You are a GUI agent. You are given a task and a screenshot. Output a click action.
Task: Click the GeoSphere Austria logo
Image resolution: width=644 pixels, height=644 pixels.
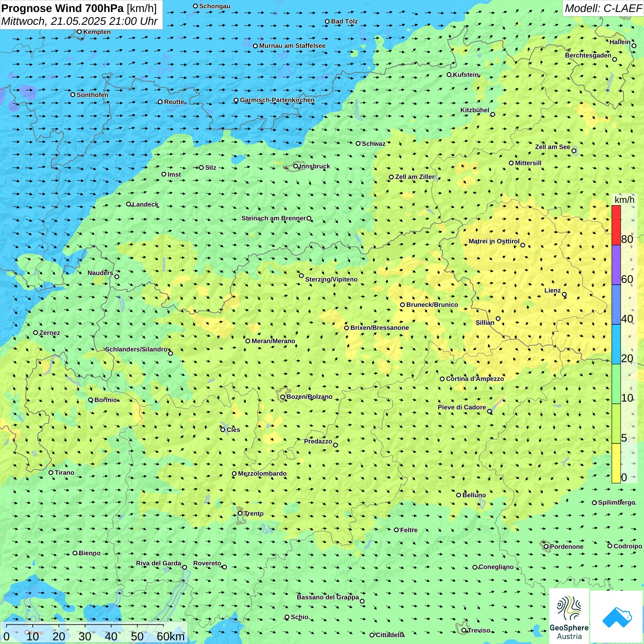[x=569, y=615]
